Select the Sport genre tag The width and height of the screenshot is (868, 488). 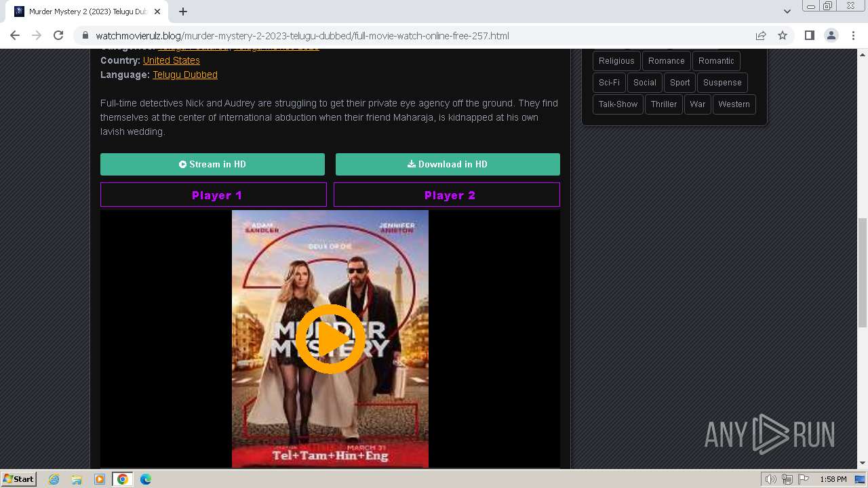click(x=679, y=83)
